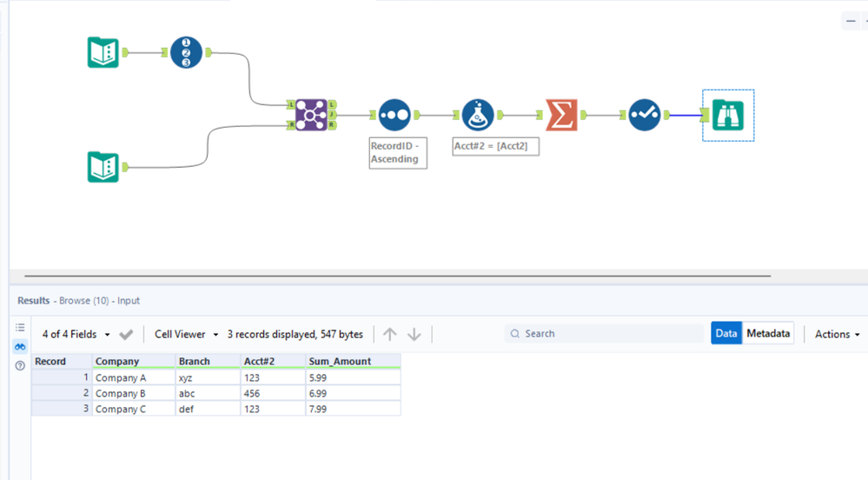Click the down arrow to next record
The width and height of the screenshot is (868, 480).
(414, 334)
